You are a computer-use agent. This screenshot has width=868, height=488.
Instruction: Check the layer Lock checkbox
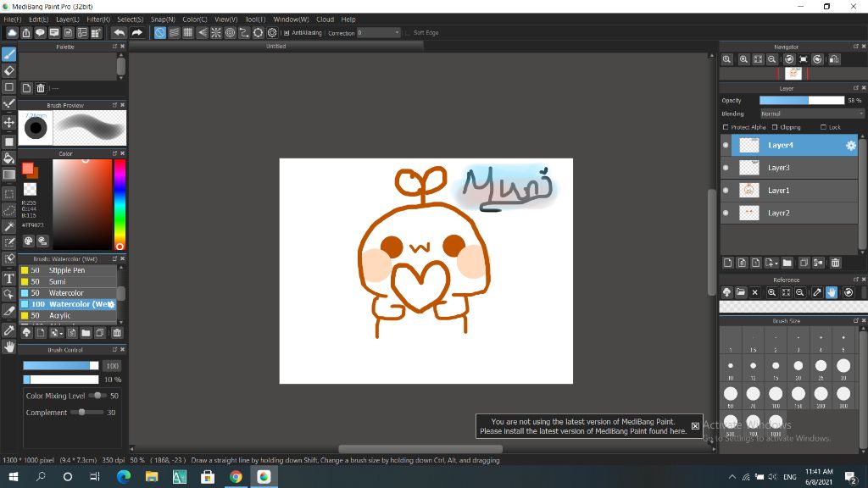click(x=823, y=127)
